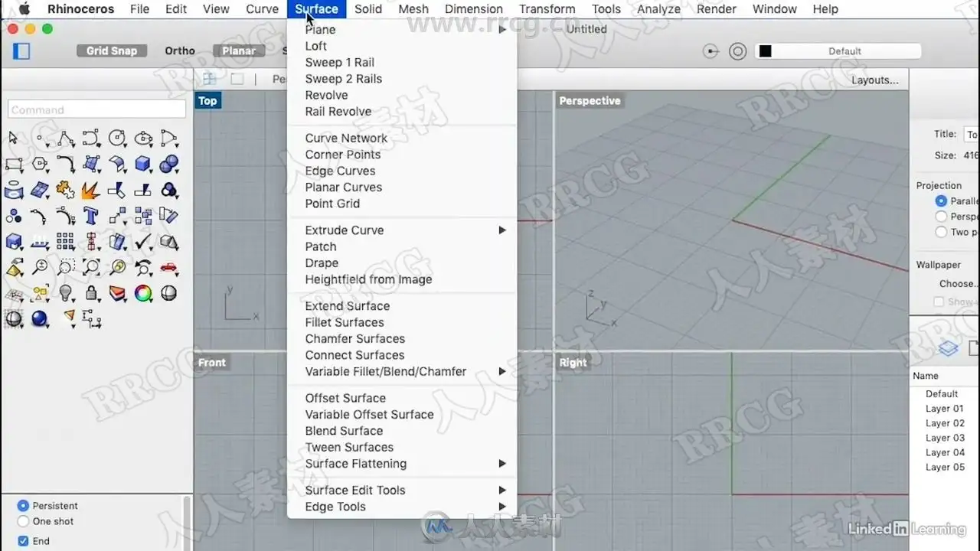
Task: Toggle Ortho mode
Action: point(180,51)
